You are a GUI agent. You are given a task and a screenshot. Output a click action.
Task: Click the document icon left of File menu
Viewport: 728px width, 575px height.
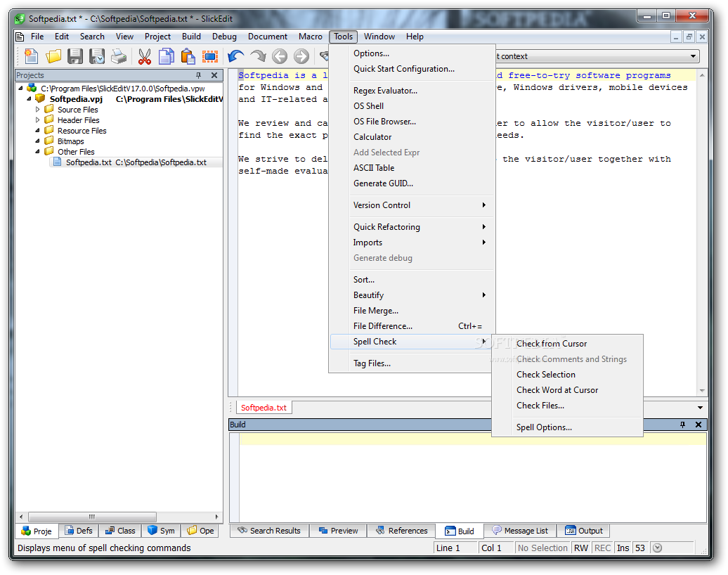20,37
